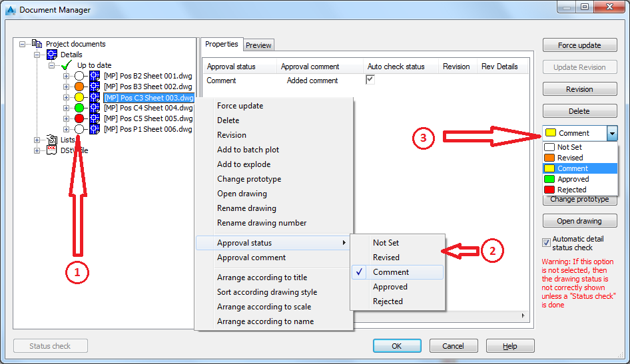Click the blue drawing icon of Pos C4 Sheet 004

pyautogui.click(x=95, y=108)
